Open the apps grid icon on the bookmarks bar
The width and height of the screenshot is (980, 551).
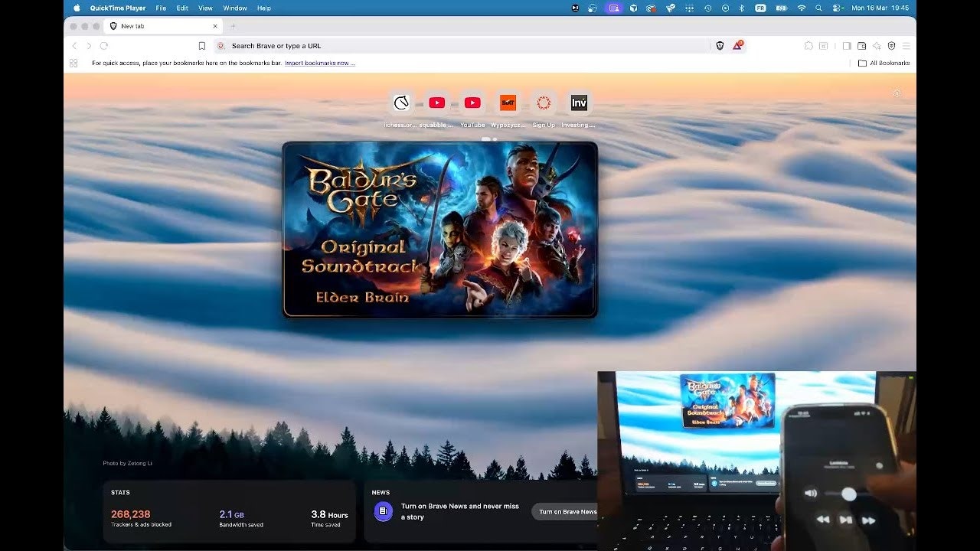pos(73,63)
